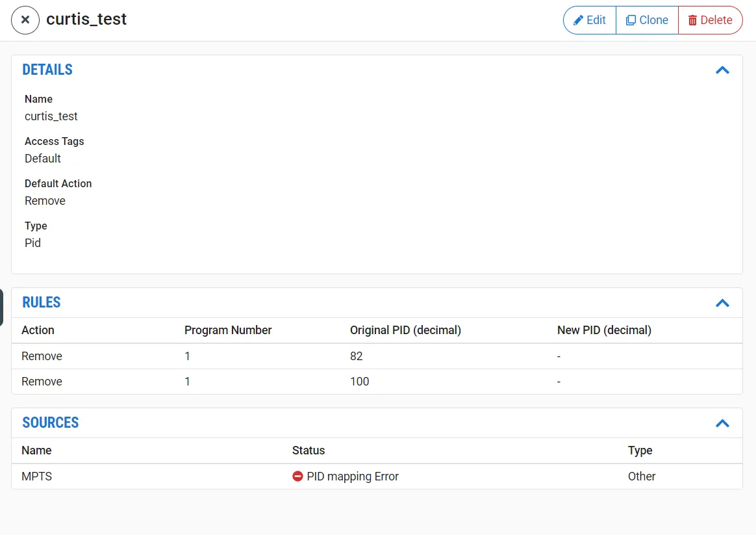756x535 pixels.
Task: Click the Program Number column header
Action: tap(228, 330)
